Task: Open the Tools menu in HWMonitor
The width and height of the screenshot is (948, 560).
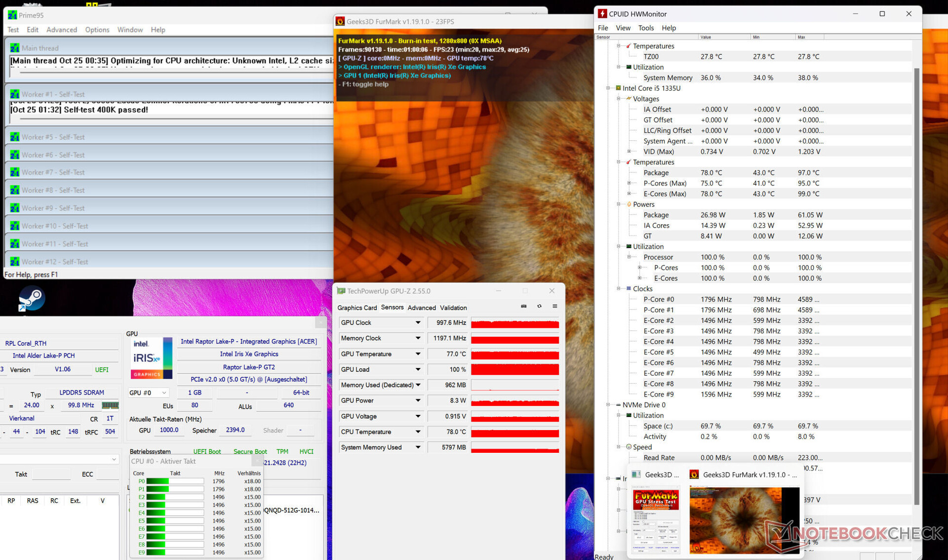Action: pos(645,28)
